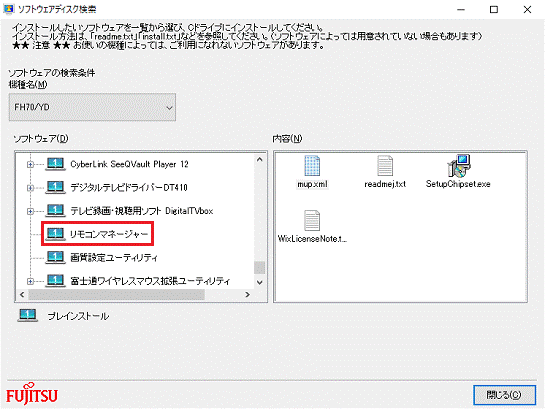Click the 画質設定ユーティリティ laptop icon
This screenshot has width=545, height=409.
(55, 257)
